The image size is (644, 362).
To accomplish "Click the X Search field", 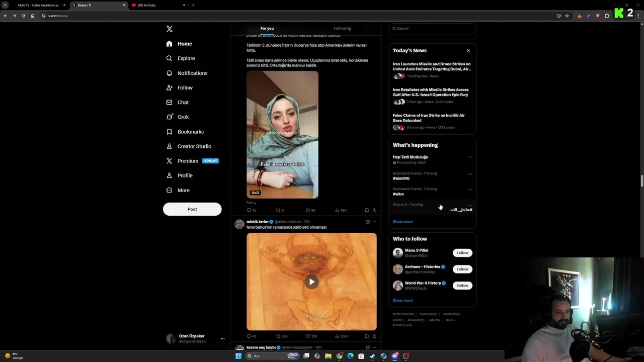I will point(433,29).
